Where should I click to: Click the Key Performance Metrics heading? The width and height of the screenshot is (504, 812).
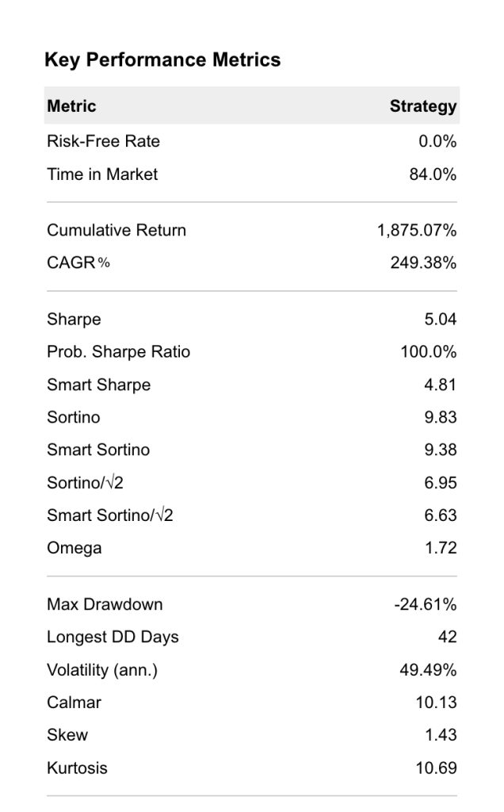pos(162,60)
